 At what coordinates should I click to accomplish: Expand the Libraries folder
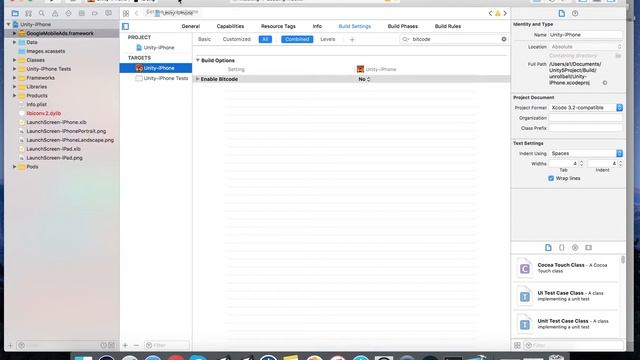pyautogui.click(x=14, y=87)
